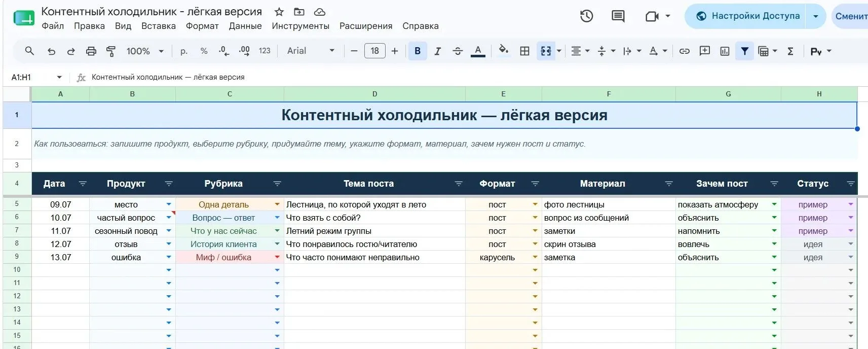Toggle merge cells button
The width and height of the screenshot is (868, 349).
click(546, 51)
